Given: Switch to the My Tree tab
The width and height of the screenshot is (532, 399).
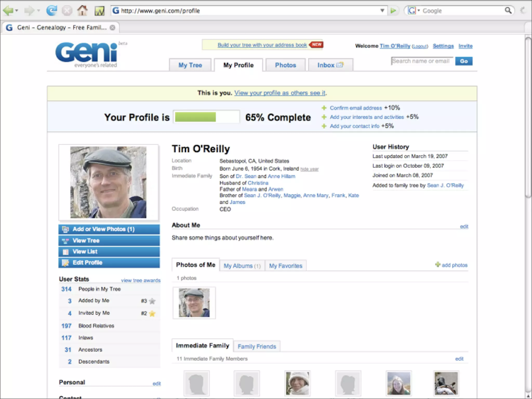Looking at the screenshot, I should pos(190,65).
